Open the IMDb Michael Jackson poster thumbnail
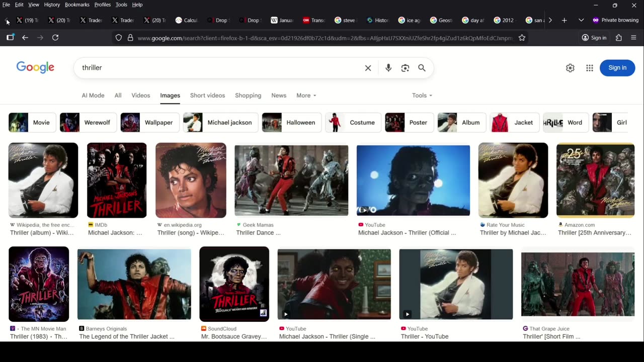Viewport: 644px width, 362px height. click(x=117, y=180)
